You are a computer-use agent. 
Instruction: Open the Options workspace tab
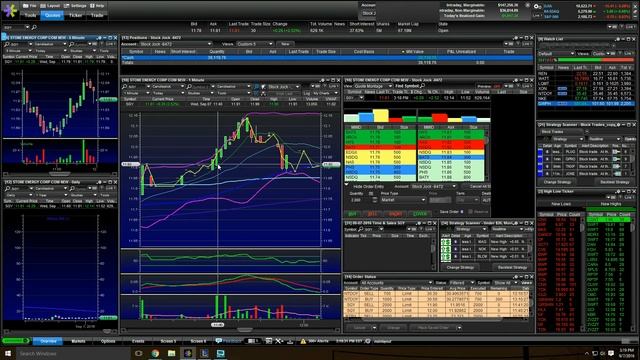(108, 341)
